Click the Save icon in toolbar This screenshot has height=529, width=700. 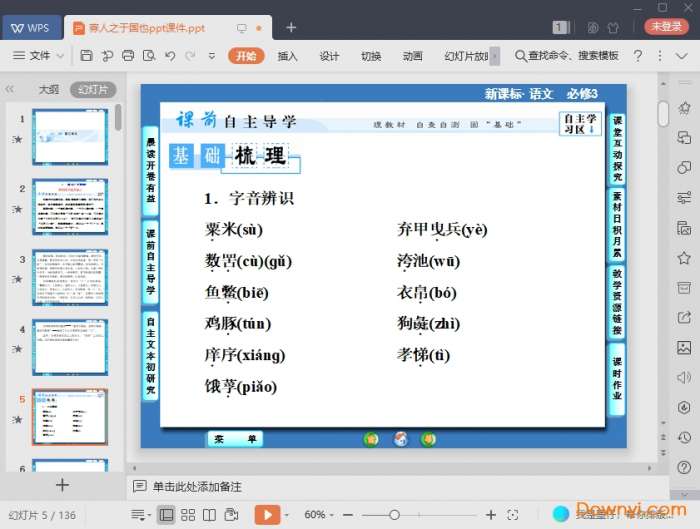point(86,56)
